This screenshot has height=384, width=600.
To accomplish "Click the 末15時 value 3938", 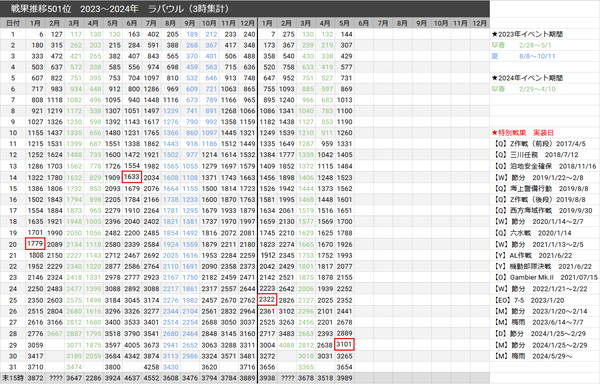I will click(x=267, y=378).
